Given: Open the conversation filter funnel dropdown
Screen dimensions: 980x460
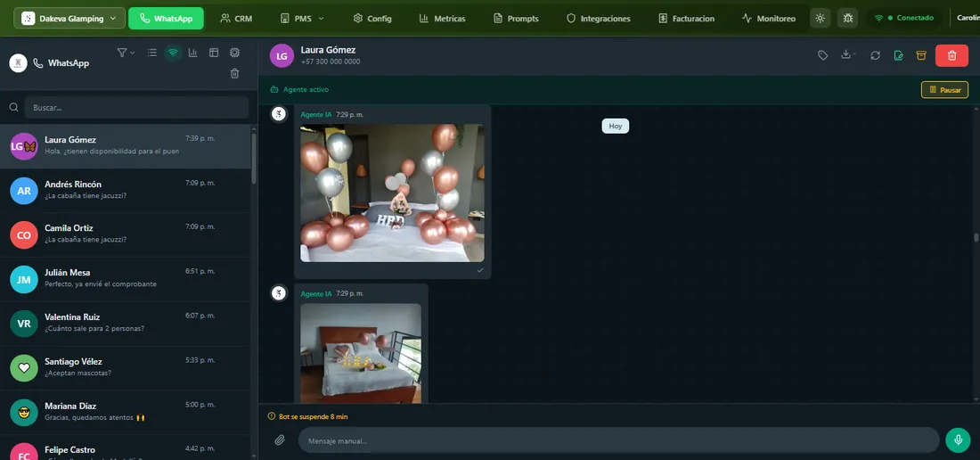Looking at the screenshot, I should pyautogui.click(x=126, y=53).
